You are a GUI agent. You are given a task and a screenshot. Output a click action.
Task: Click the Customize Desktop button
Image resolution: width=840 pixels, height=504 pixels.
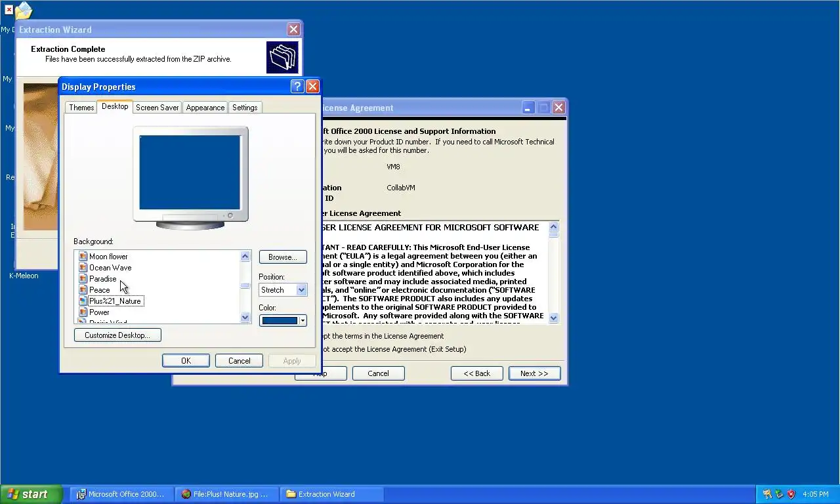click(x=117, y=335)
